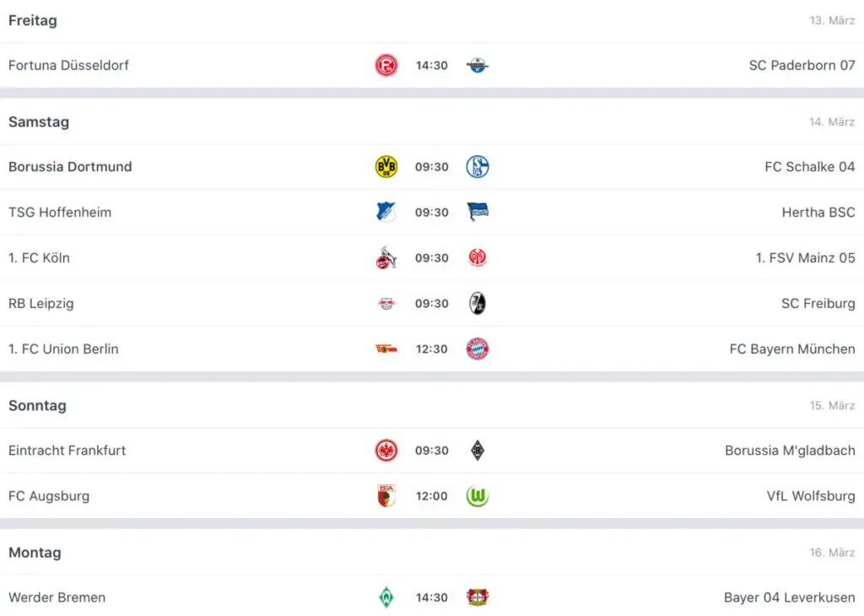The height and width of the screenshot is (616, 864).
Task: Click the FC Bayern München logo
Action: coord(478,349)
